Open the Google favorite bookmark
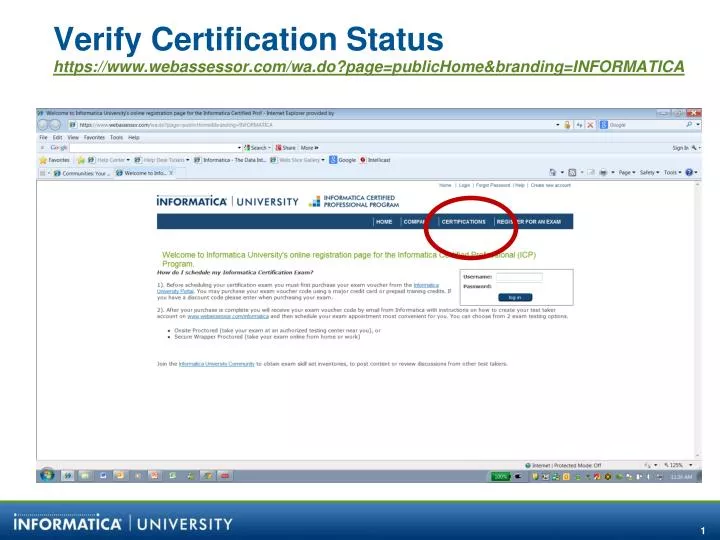Image resolution: width=720 pixels, height=540 pixels. pyautogui.click(x=343, y=160)
